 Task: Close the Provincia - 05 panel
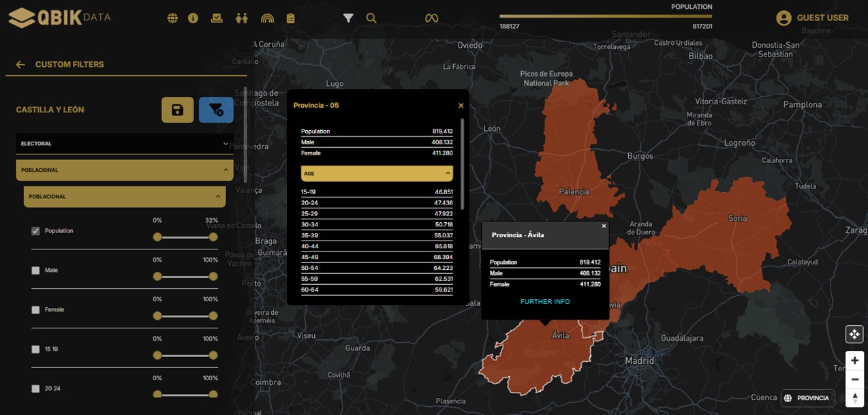[461, 106]
